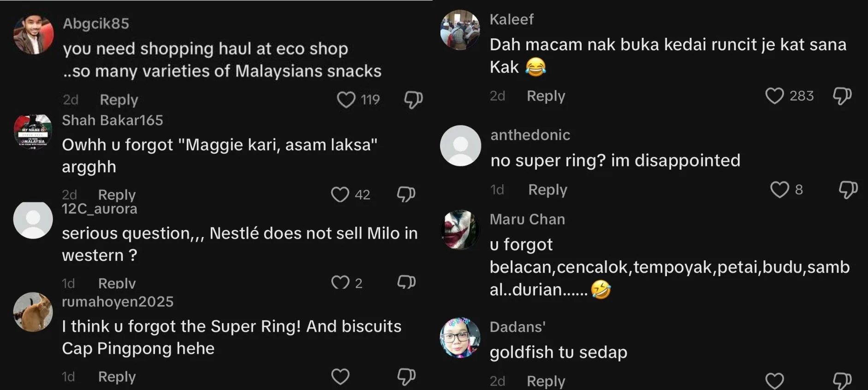This screenshot has width=868, height=390.
Task: Open Maru Chan's profile picture
Action: tap(460, 230)
